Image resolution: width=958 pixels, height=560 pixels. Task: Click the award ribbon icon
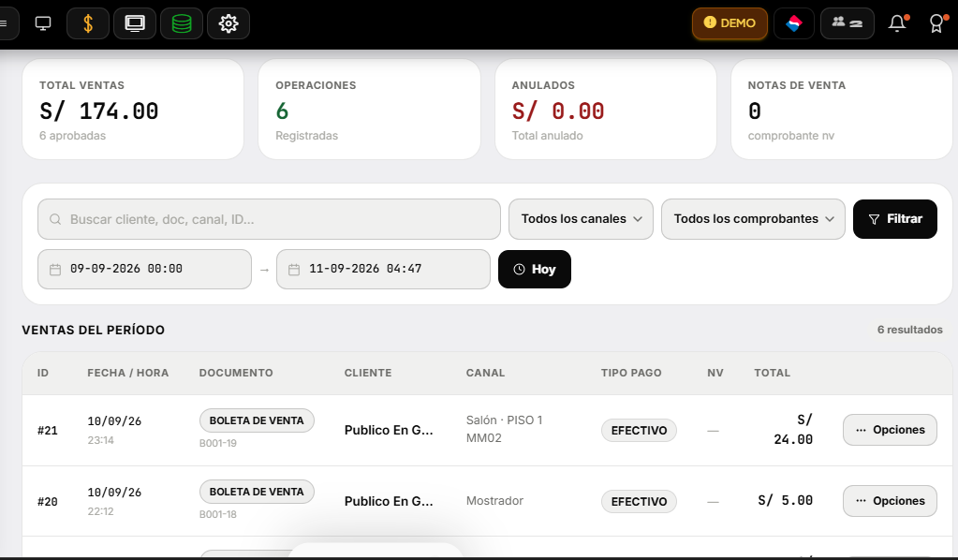pos(936,23)
